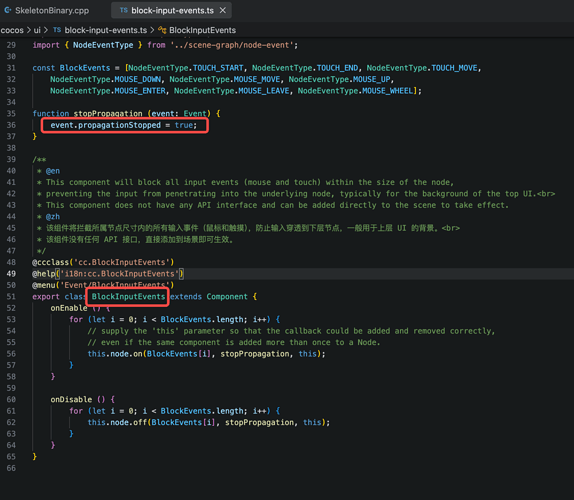Viewport: 574px width, 500px height.
Task: Click block-input-events.ts in the breadcrumb
Action: (x=106, y=30)
